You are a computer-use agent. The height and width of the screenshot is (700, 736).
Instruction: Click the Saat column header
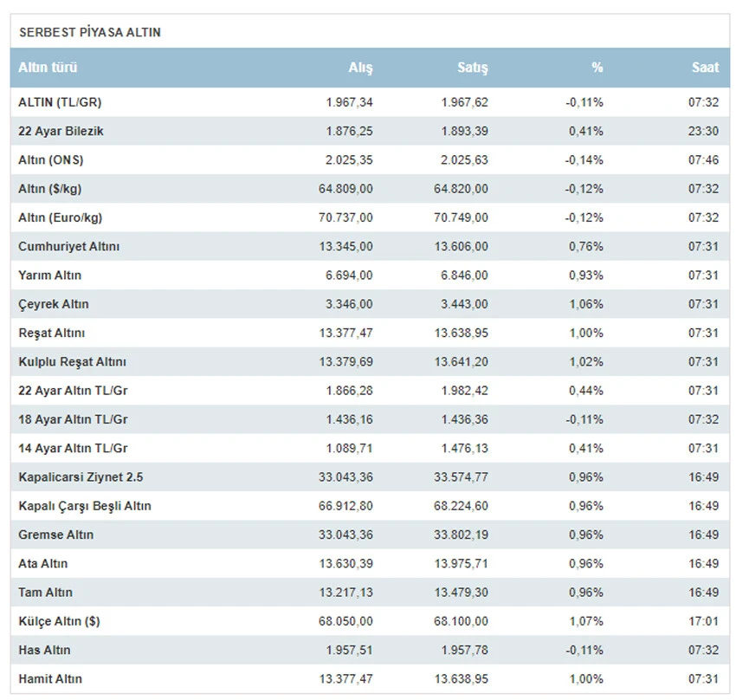coord(705,68)
